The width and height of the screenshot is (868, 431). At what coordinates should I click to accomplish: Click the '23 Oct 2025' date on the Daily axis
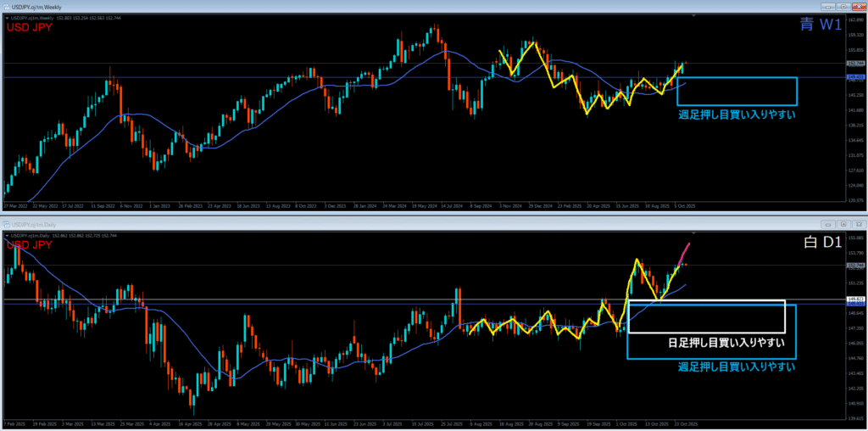point(687,423)
